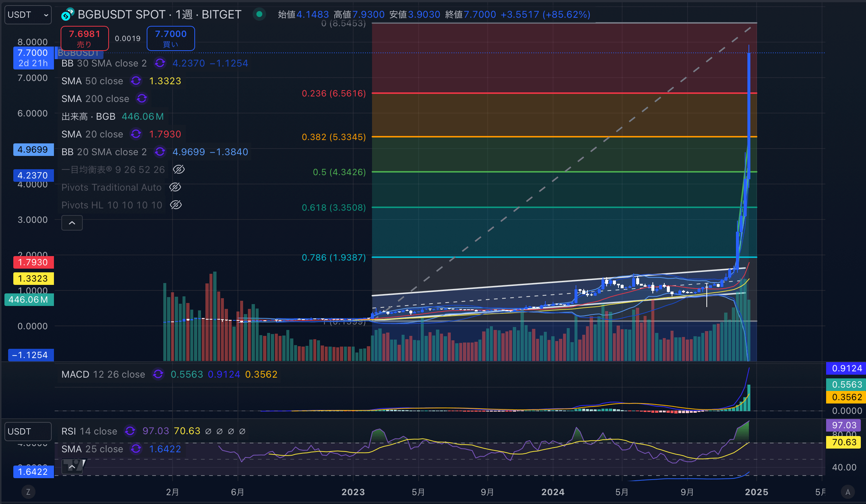
Task: Select the SMA 200 close legend
Action: (95, 99)
